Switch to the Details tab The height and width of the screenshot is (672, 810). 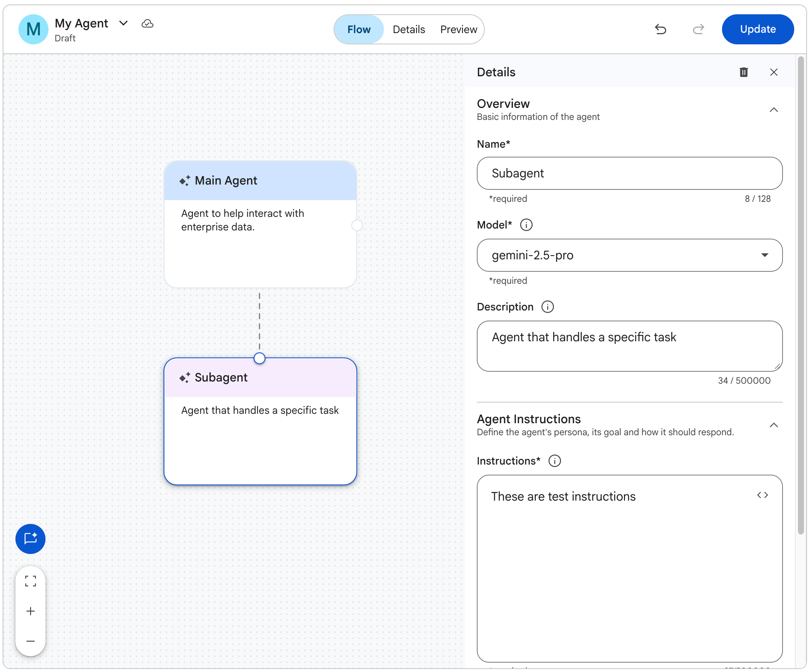(409, 29)
